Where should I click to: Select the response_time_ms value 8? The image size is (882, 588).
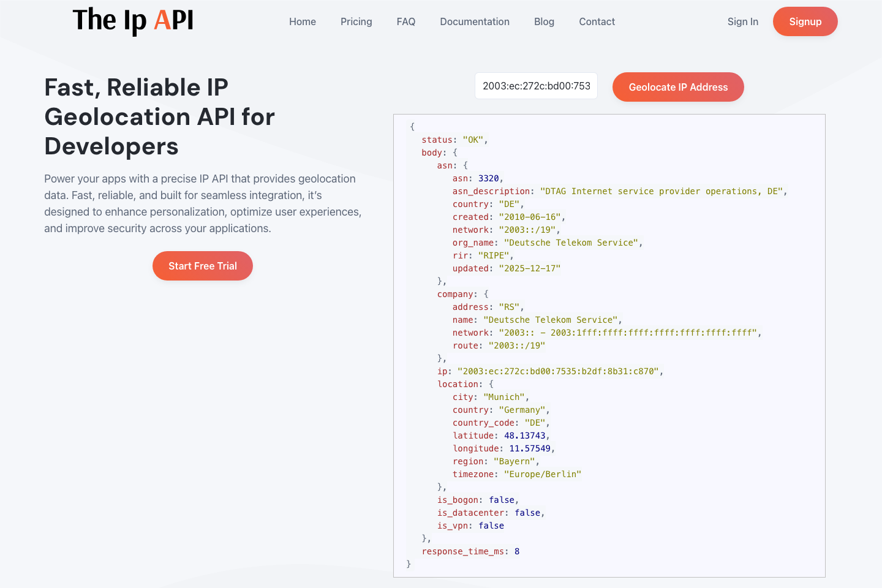tap(516, 551)
